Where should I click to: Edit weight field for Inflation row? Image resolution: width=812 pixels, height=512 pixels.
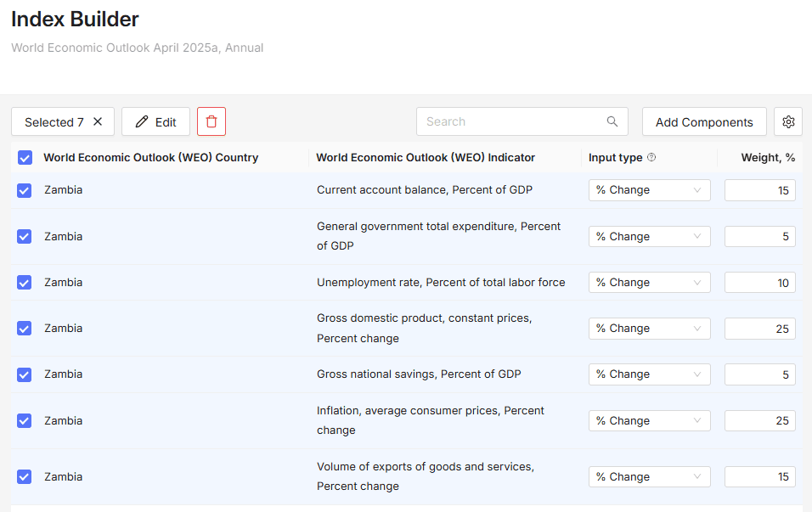tap(759, 421)
